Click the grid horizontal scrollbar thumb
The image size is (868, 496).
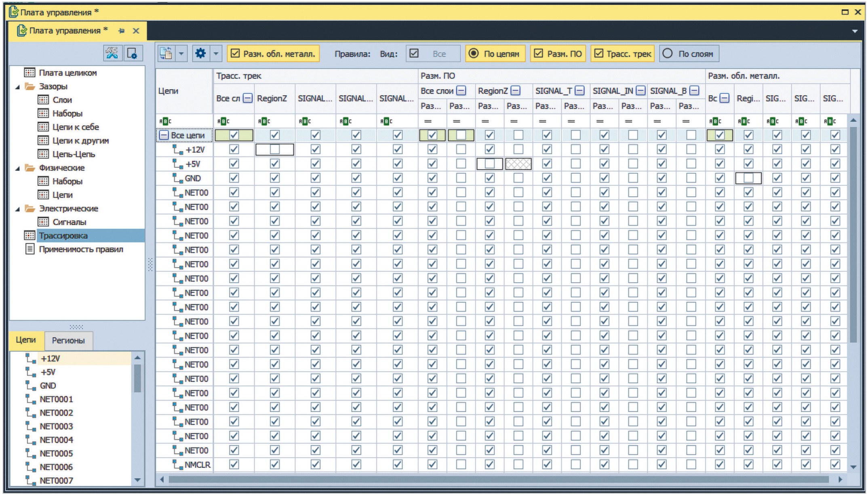click(x=498, y=479)
